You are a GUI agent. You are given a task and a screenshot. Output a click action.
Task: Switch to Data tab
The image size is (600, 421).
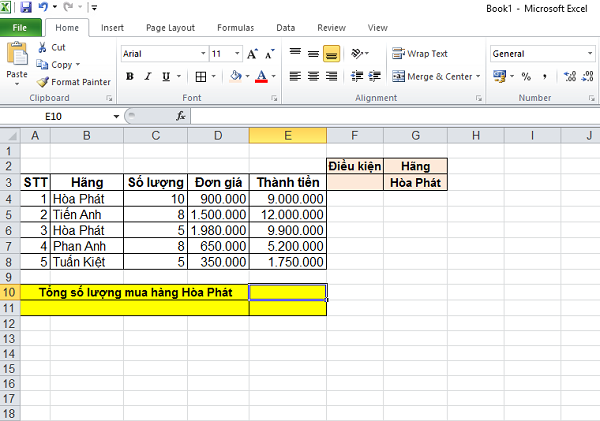tap(285, 28)
